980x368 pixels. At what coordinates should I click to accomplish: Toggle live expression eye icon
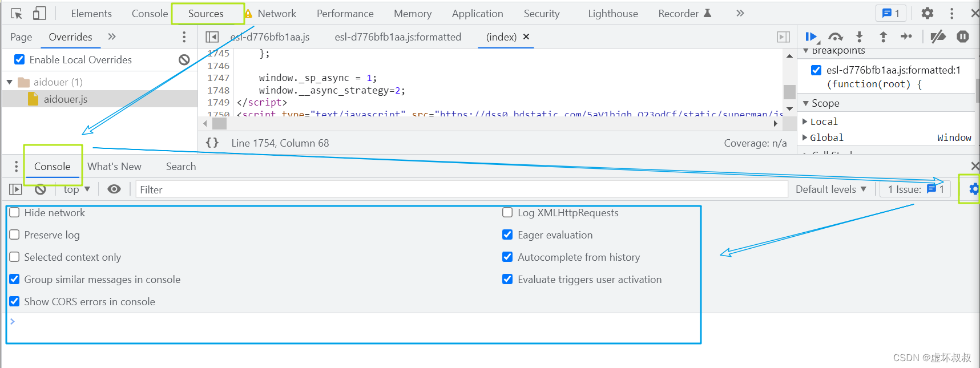(114, 189)
